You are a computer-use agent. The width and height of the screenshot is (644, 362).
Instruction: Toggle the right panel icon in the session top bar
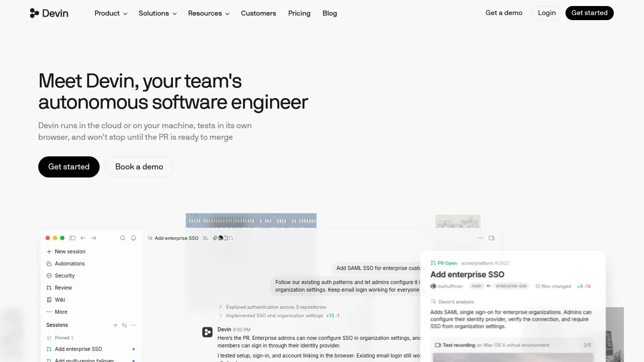(x=492, y=238)
